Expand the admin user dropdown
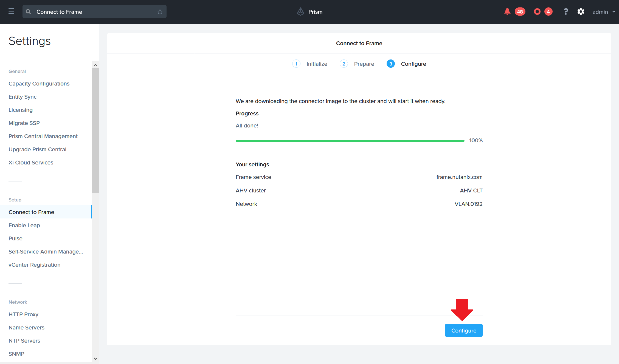Viewport: 619px width, 364px height. [x=604, y=12]
